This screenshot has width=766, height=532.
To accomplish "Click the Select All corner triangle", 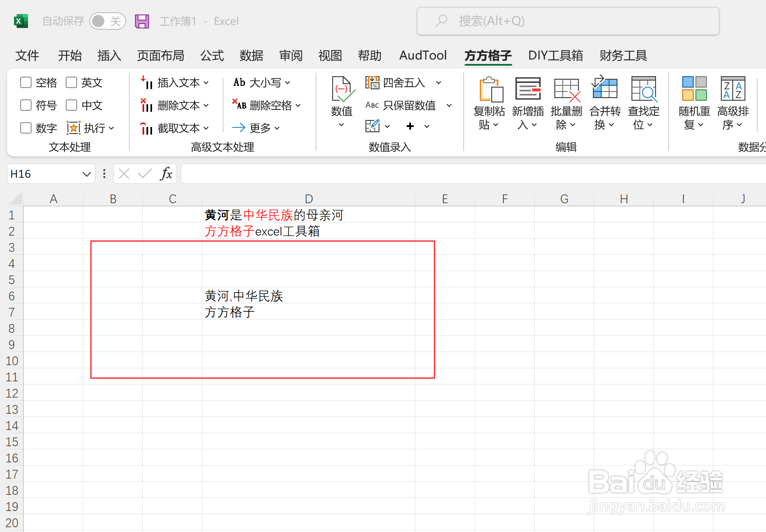I will pos(16,199).
